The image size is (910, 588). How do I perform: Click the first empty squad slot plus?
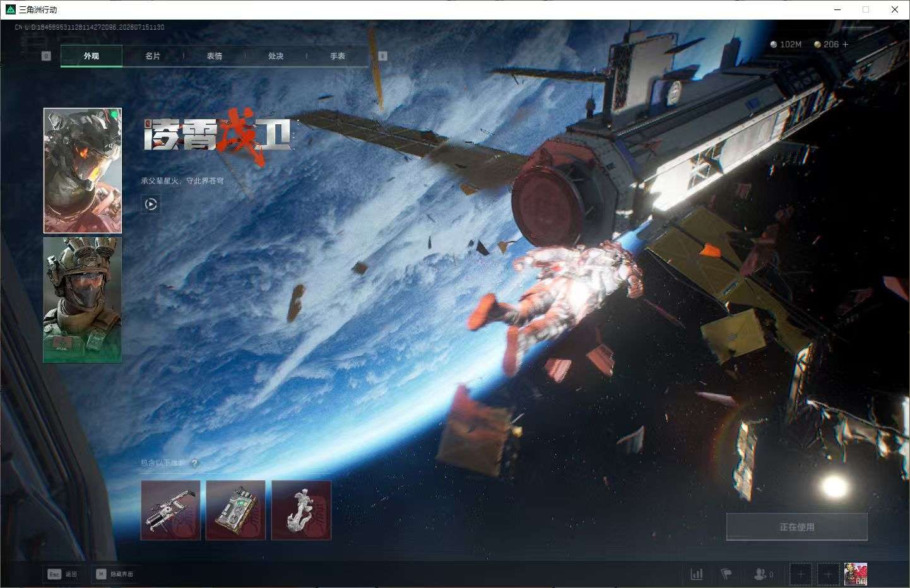pyautogui.click(x=801, y=574)
